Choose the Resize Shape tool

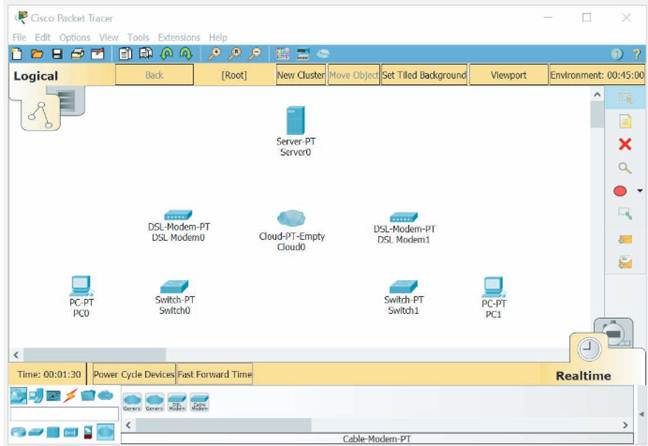click(625, 214)
